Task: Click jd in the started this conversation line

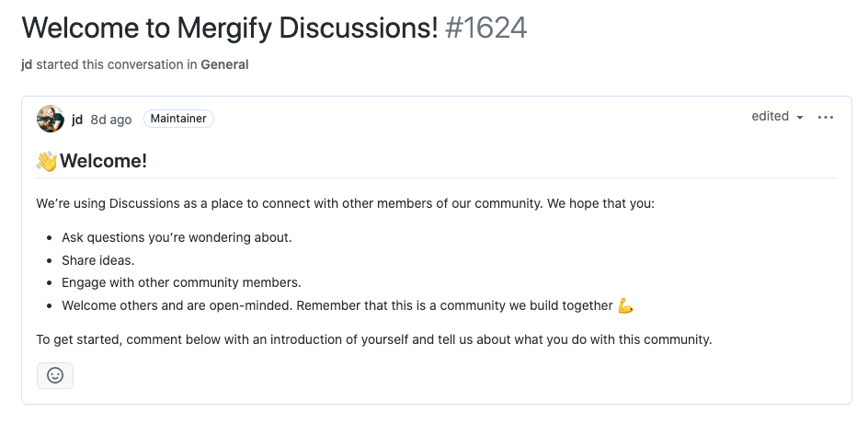Action: click(27, 64)
